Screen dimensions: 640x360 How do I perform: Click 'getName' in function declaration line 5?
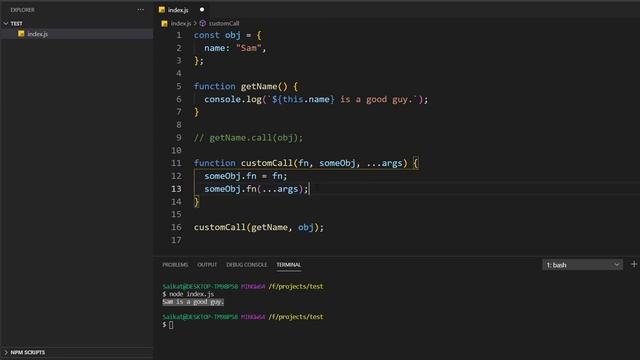tap(259, 87)
